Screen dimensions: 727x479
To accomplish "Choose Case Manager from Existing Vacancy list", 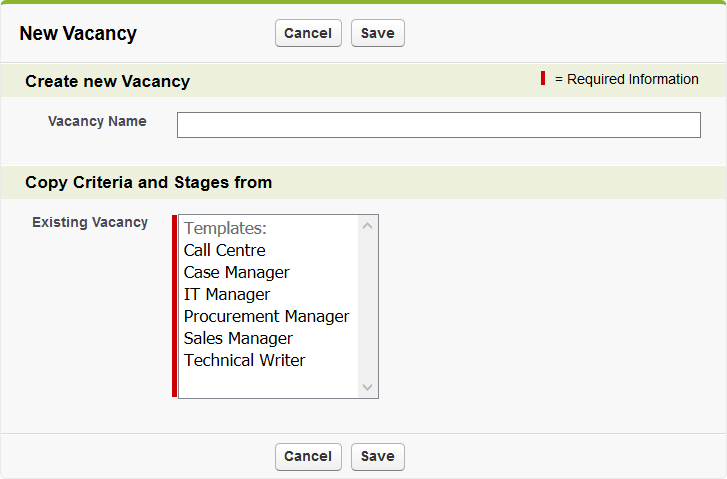I will tap(237, 272).
